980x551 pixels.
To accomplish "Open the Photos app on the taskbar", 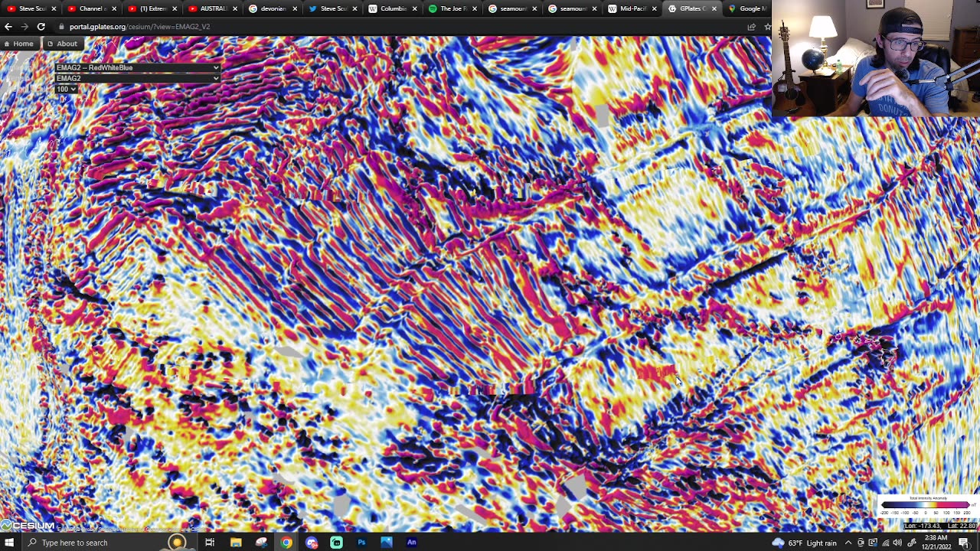I will pyautogui.click(x=387, y=543).
